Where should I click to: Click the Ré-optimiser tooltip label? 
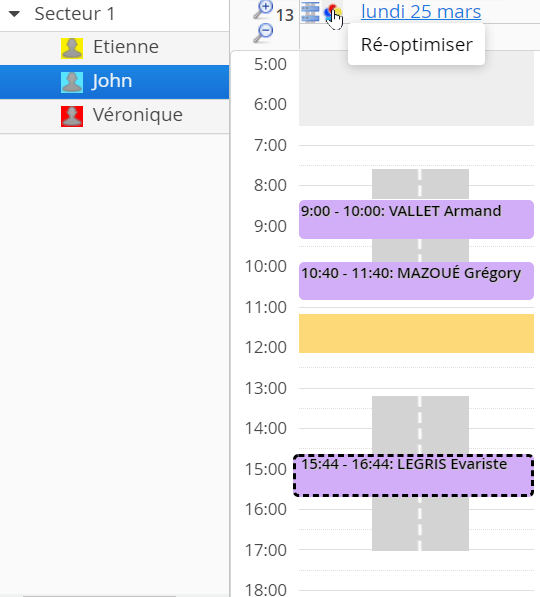(417, 44)
